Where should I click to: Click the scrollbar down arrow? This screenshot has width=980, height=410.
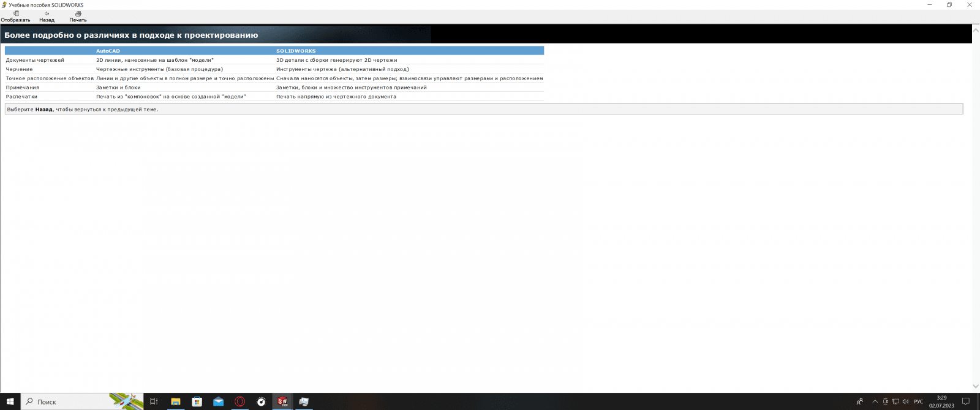click(x=976, y=386)
